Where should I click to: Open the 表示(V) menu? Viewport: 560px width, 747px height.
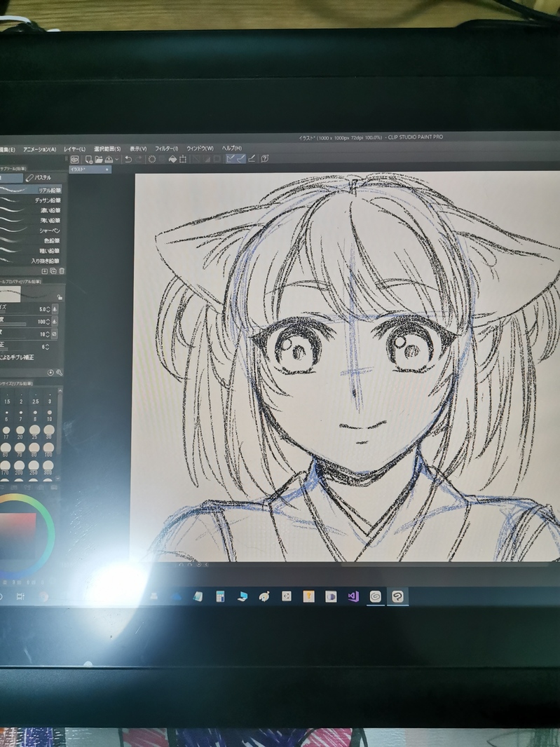138,149
